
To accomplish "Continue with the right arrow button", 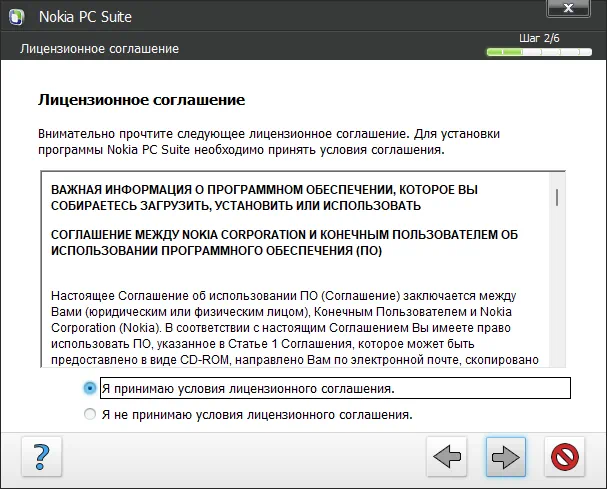I will coord(506,457).
